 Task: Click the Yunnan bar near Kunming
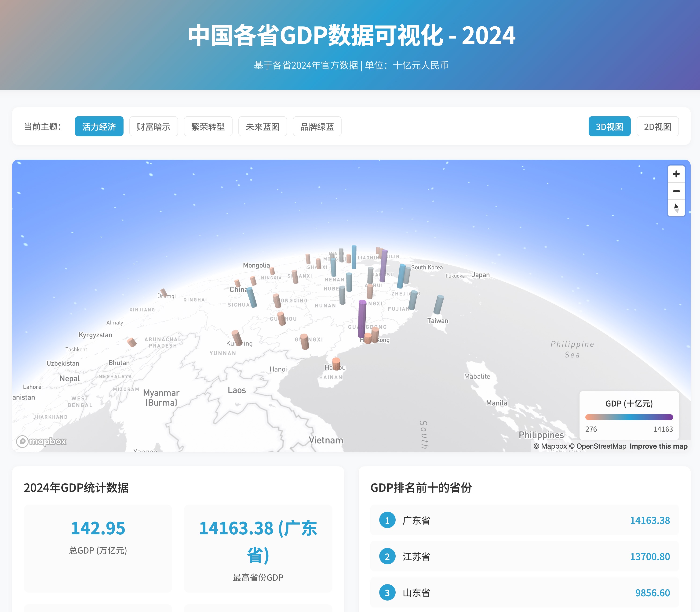pyautogui.click(x=237, y=338)
